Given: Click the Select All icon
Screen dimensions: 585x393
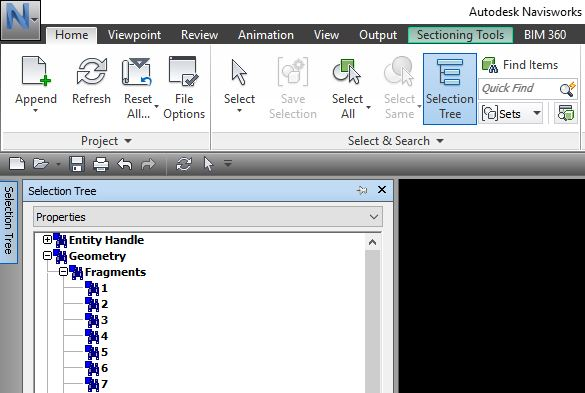Looking at the screenshot, I should click(x=347, y=71).
